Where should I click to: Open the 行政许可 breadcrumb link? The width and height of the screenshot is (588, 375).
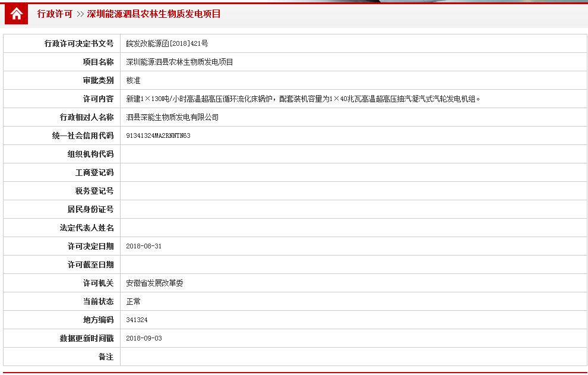tap(55, 14)
